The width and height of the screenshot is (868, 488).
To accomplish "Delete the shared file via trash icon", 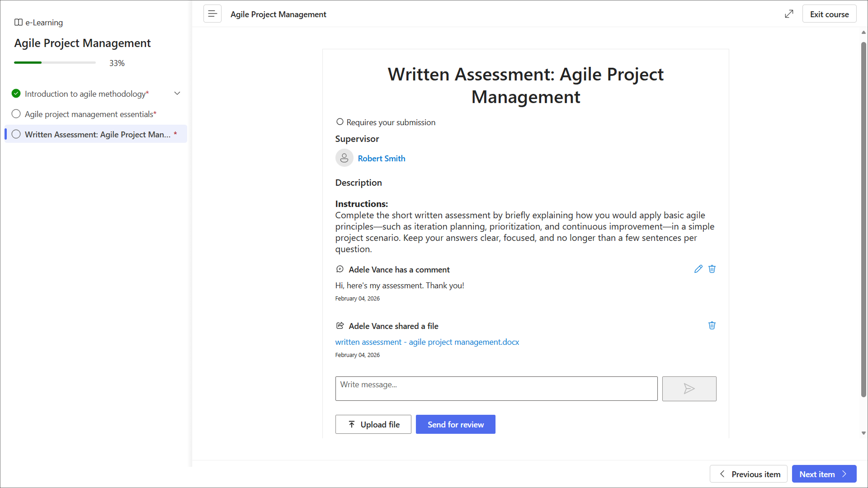I will 712,326.
